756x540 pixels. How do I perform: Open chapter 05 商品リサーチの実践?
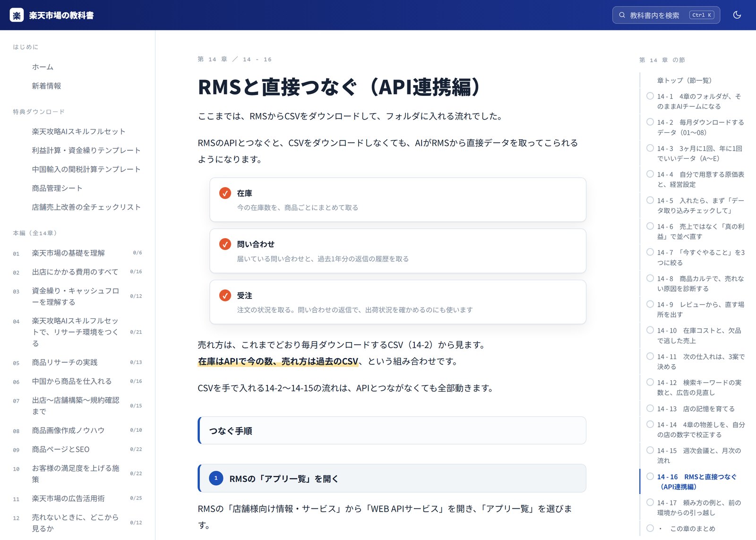click(64, 362)
